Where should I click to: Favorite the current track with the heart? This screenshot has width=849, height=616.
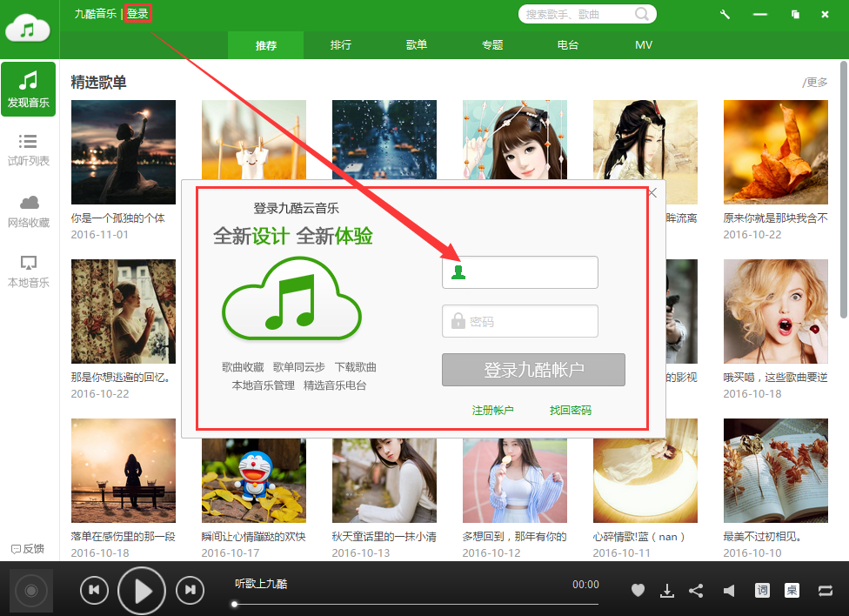pos(638,590)
